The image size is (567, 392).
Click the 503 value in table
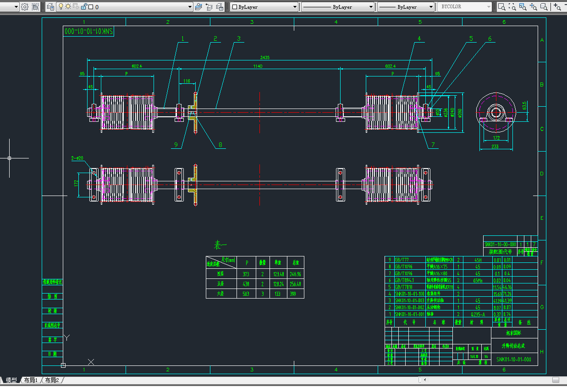[246, 294]
